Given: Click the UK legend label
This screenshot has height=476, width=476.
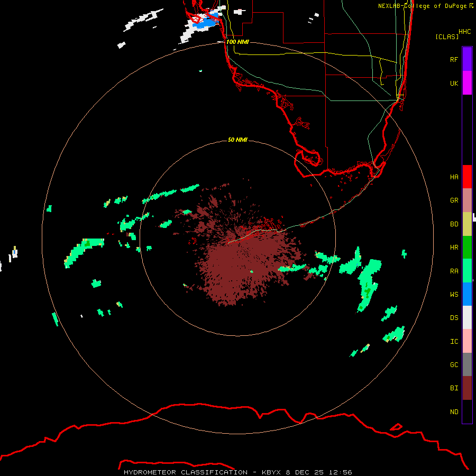Looking at the screenshot, I should [454, 83].
